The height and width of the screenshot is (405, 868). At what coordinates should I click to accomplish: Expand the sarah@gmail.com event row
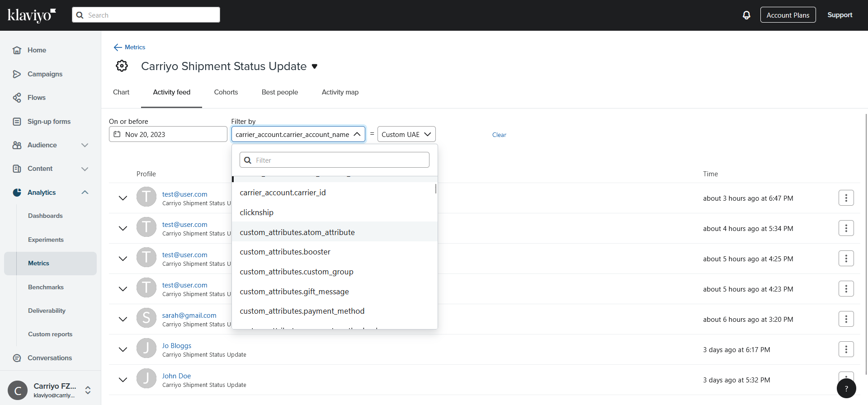pyautogui.click(x=123, y=319)
